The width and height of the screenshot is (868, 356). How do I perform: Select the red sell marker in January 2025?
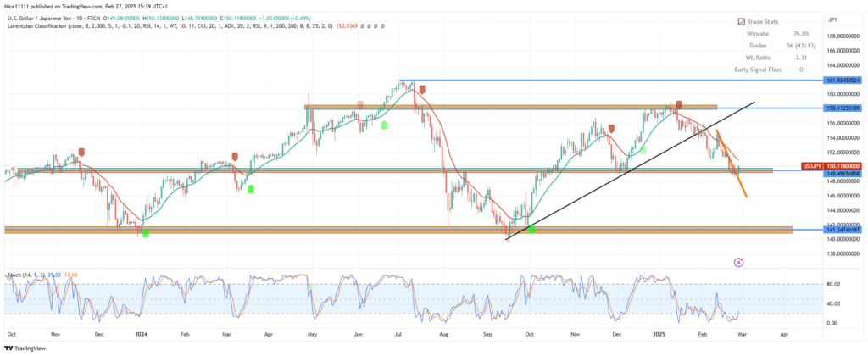(679, 104)
